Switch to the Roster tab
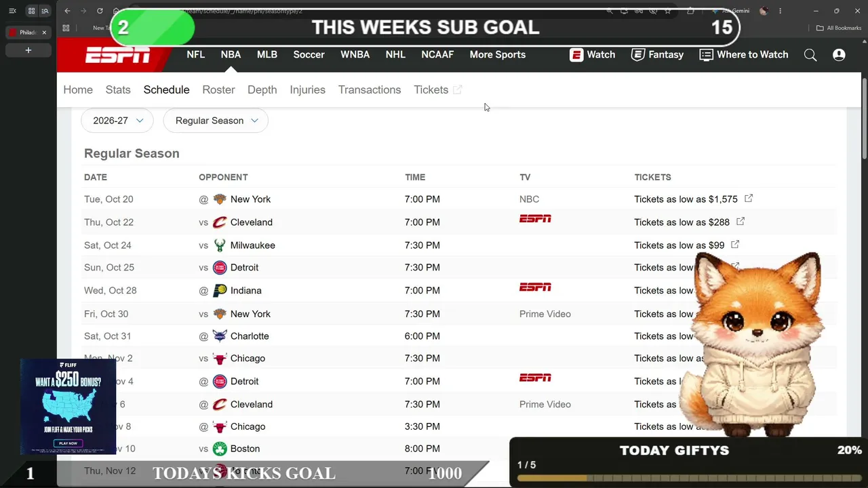Viewport: 868px width, 488px height. pos(218,89)
